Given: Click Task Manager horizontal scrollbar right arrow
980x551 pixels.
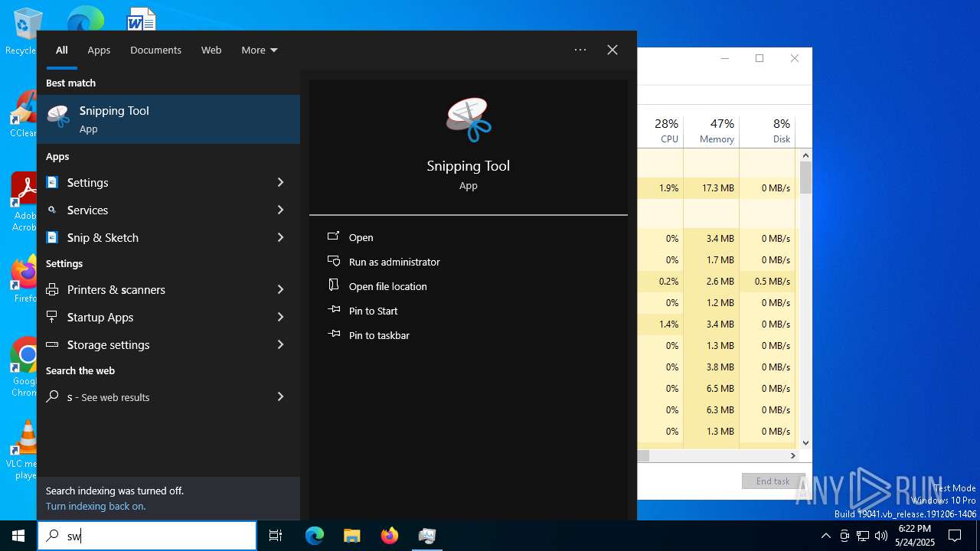Looking at the screenshot, I should tap(793, 455).
